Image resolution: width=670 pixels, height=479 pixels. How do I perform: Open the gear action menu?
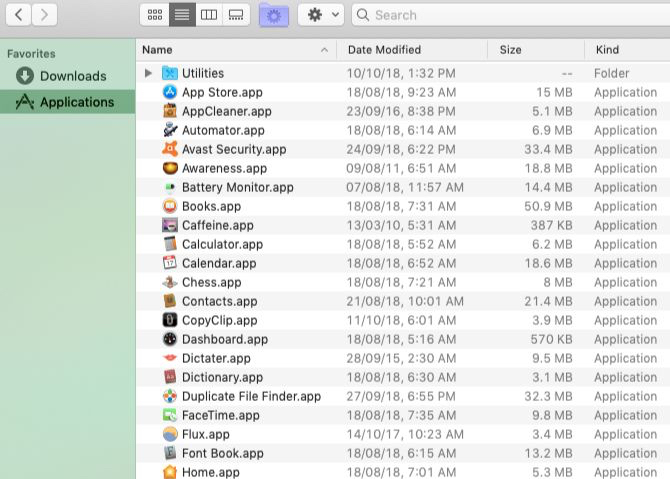point(321,15)
